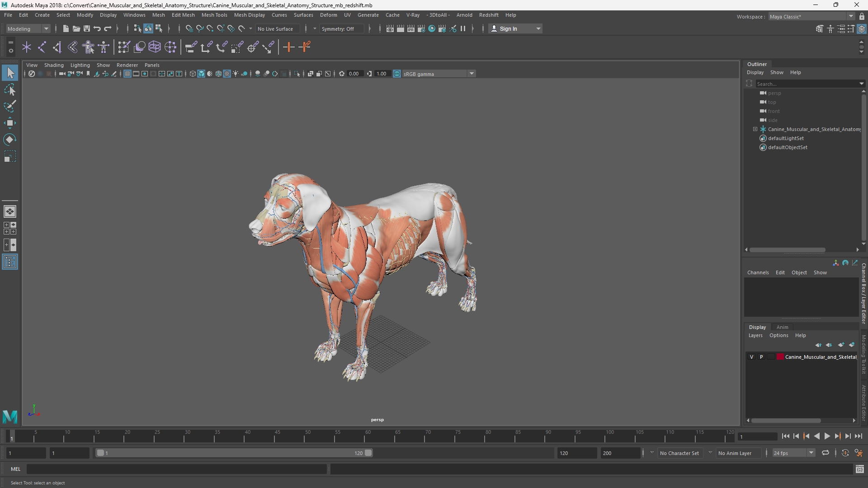
Task: Click the New Scene icon
Action: pyautogui.click(x=66, y=28)
